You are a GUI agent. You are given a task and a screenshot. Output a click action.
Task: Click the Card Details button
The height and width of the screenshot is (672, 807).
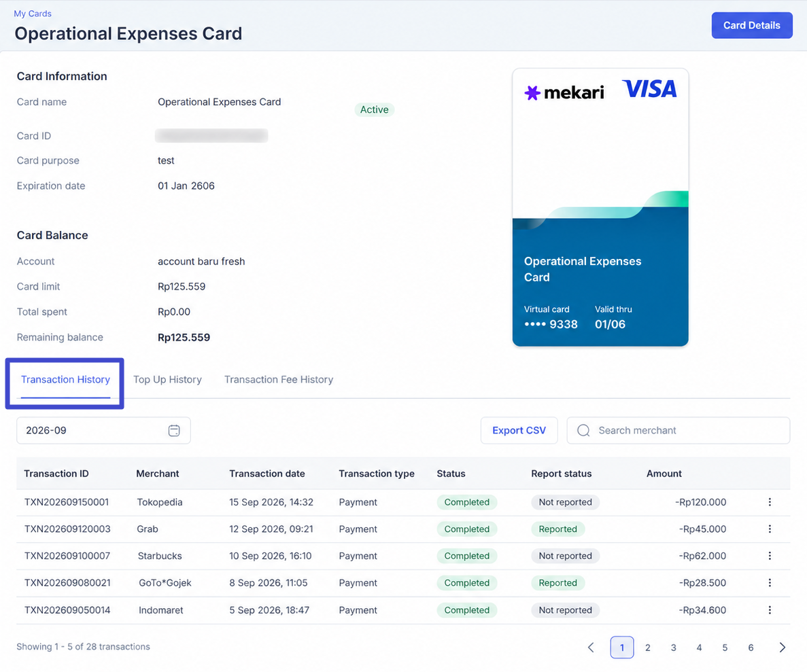(751, 25)
